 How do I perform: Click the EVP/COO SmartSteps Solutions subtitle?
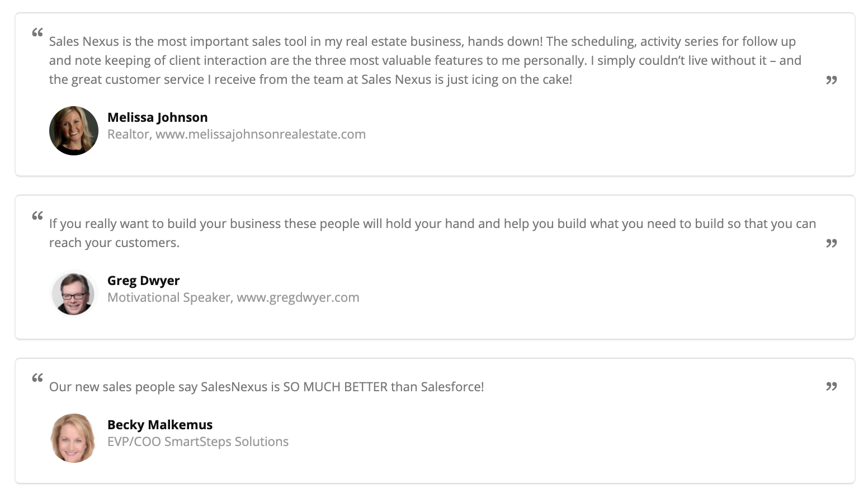click(x=198, y=442)
